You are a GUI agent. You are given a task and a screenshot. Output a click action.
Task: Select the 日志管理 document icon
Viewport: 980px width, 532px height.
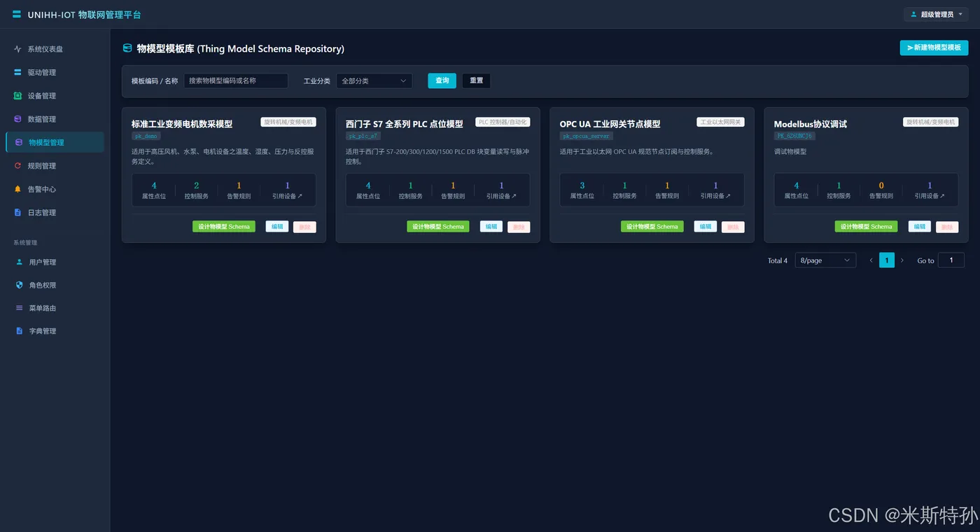click(x=17, y=212)
